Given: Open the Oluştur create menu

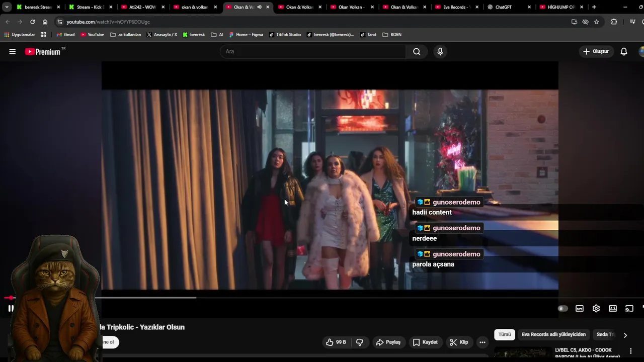Looking at the screenshot, I should tap(596, 51).
